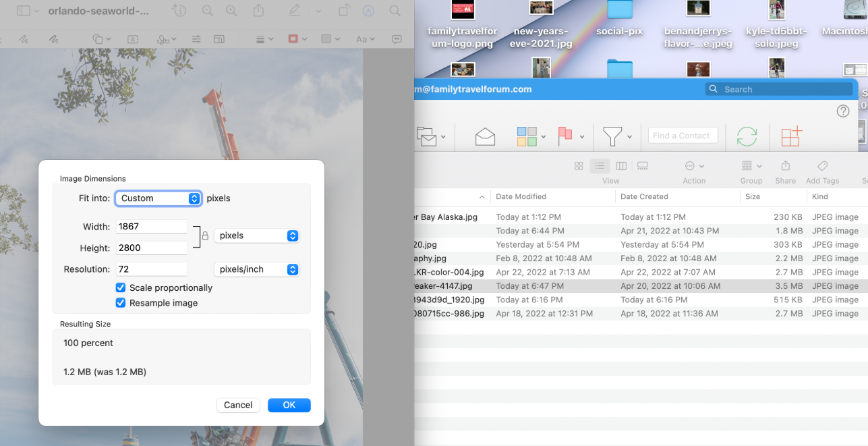Screen dimensions: 868x446
Task: Click the Add Tags icon in Finder
Action: 822,166
